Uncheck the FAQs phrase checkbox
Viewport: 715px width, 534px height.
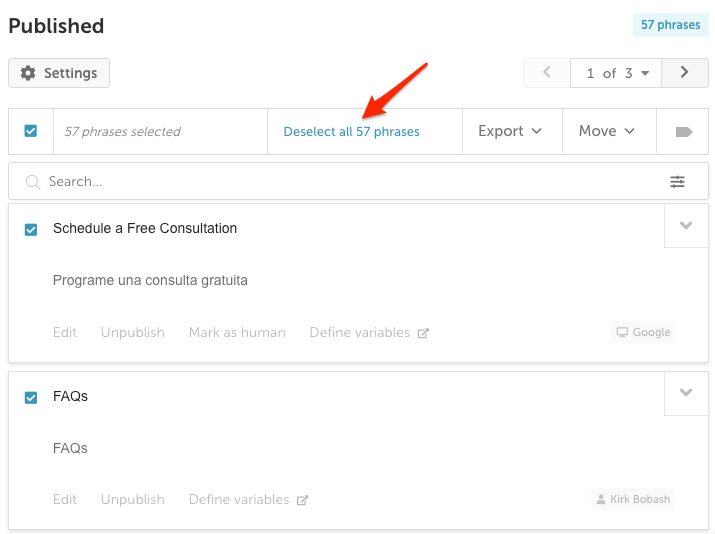point(31,398)
